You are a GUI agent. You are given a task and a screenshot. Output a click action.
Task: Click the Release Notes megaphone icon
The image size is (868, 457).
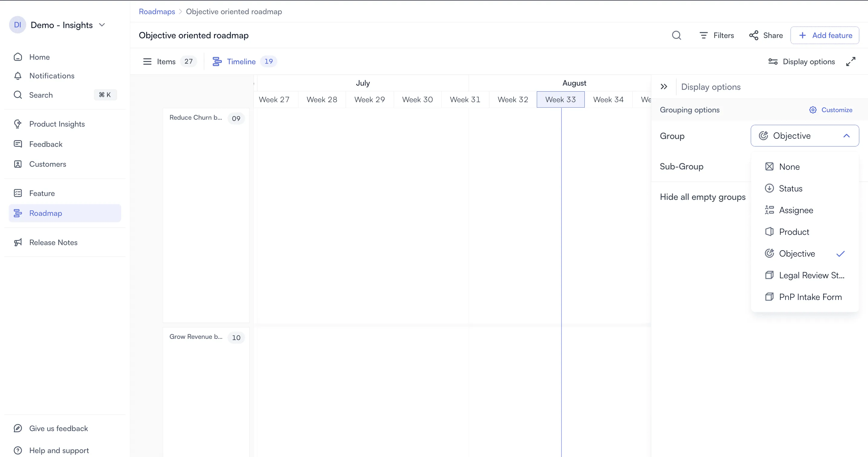(18, 242)
